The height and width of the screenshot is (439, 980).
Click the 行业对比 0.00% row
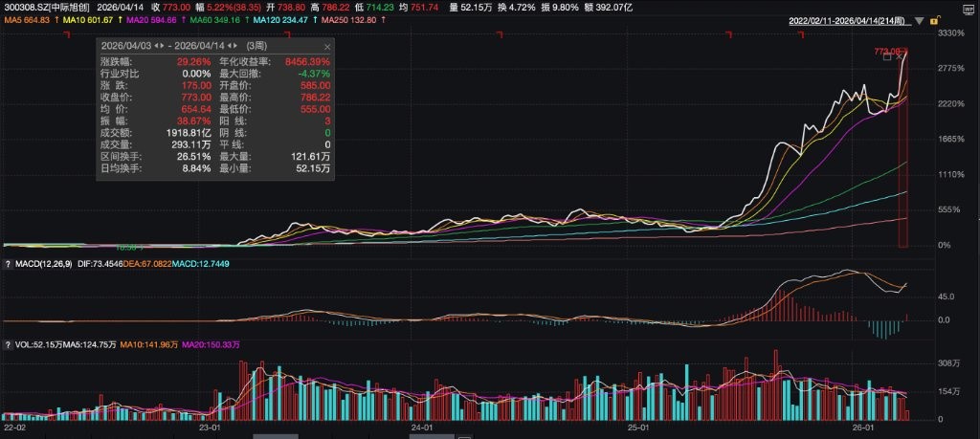point(156,73)
